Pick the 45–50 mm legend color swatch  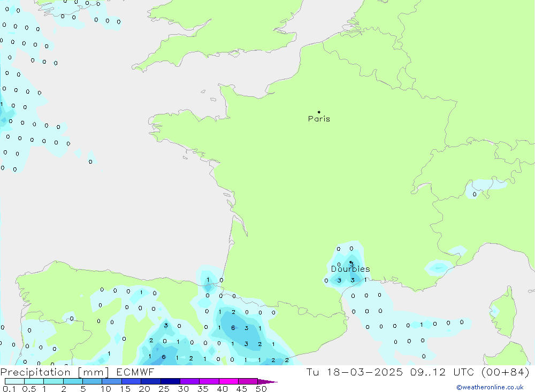click(x=248, y=381)
